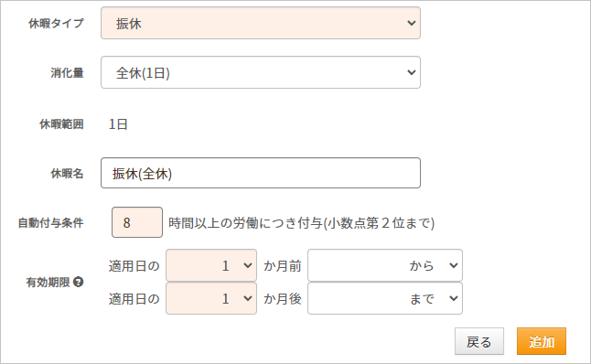Click the 1日 value next to 休暇範囲

(118, 124)
